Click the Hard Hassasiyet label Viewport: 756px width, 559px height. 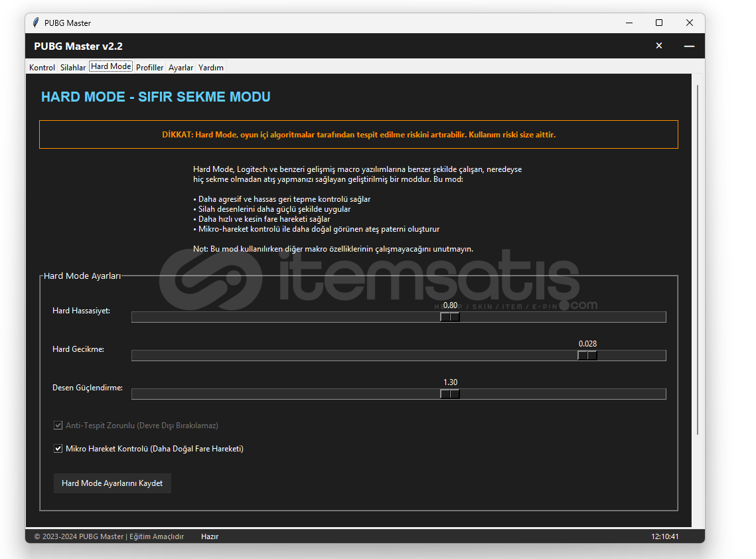(x=81, y=311)
